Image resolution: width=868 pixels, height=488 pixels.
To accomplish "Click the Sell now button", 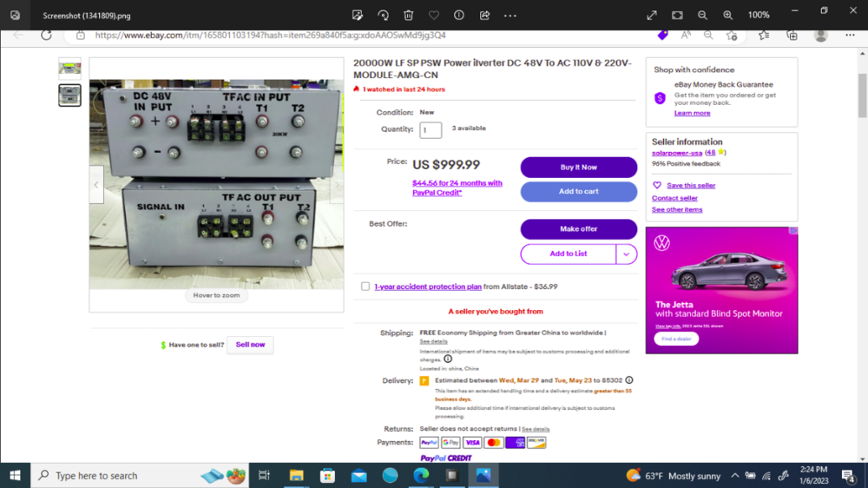I will pos(250,345).
